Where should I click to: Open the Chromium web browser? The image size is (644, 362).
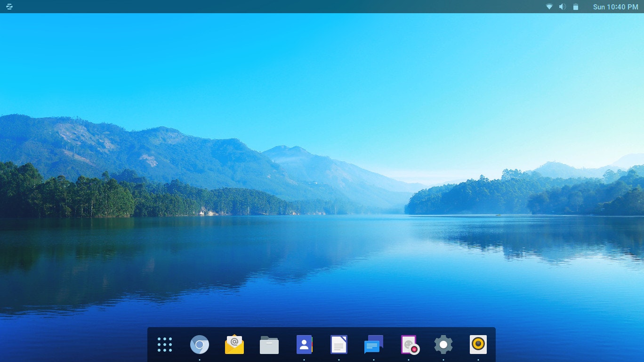(x=200, y=345)
